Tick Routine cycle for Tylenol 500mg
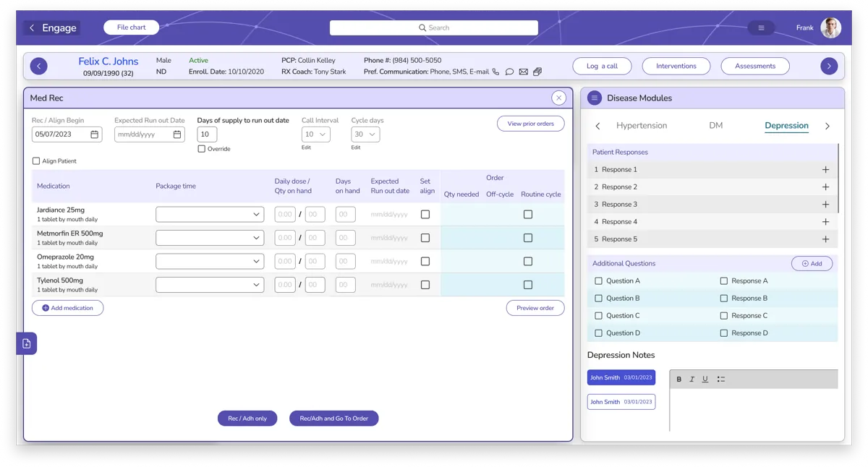Viewport: 868px width, 467px height. (528, 285)
